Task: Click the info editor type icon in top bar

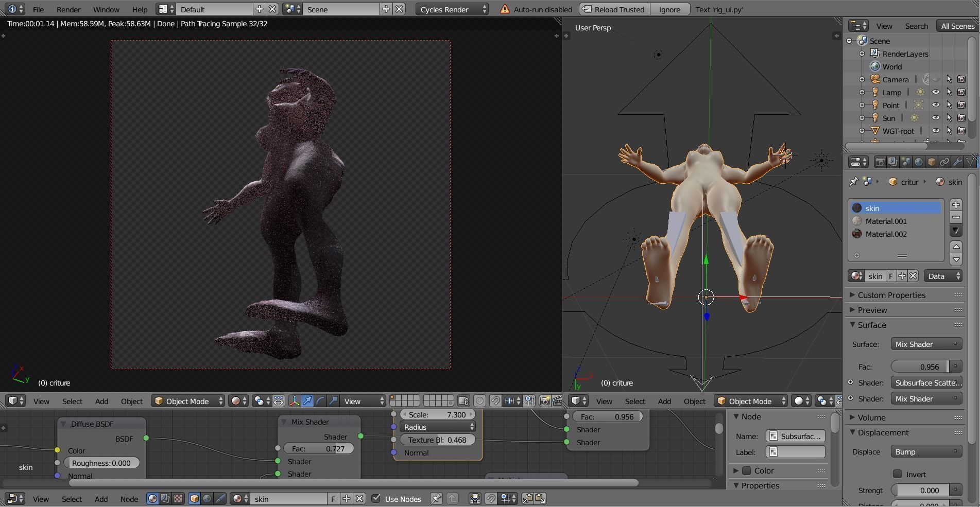Action: 14,9
